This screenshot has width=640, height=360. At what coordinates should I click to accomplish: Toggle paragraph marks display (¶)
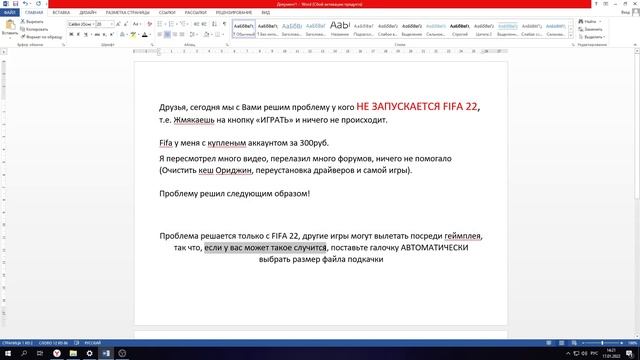tap(224, 24)
